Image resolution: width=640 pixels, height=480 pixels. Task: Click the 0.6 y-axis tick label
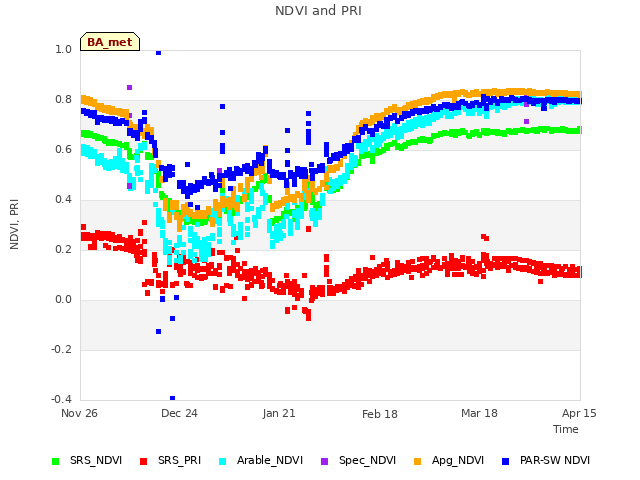[63, 149]
